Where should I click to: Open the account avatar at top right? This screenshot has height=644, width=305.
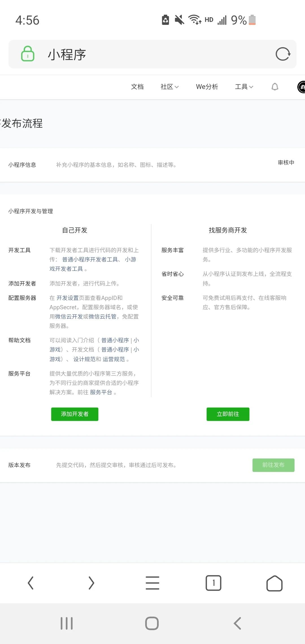pos(301,87)
